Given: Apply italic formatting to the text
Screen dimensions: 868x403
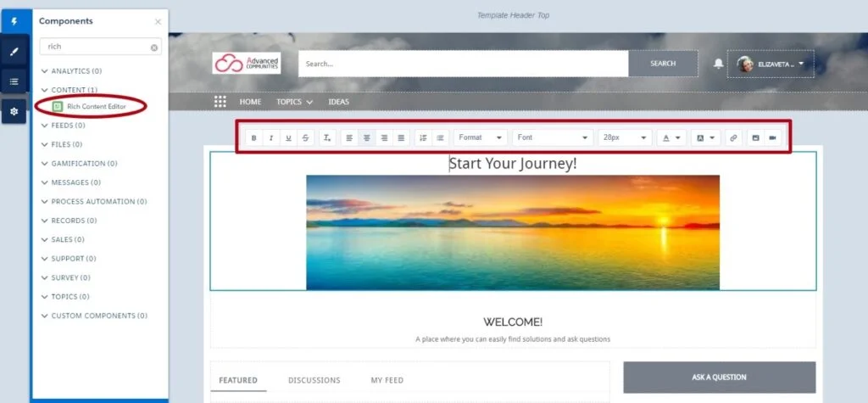Looking at the screenshot, I should click(x=271, y=137).
